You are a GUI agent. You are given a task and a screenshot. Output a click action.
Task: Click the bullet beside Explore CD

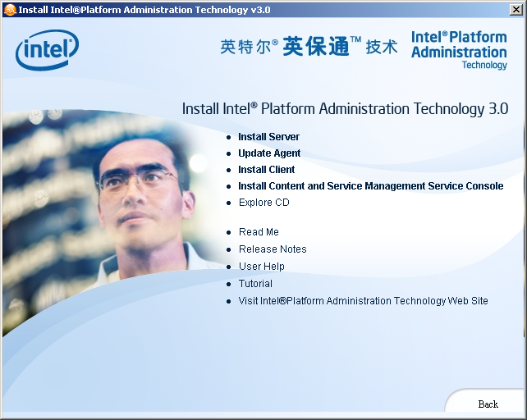click(228, 203)
